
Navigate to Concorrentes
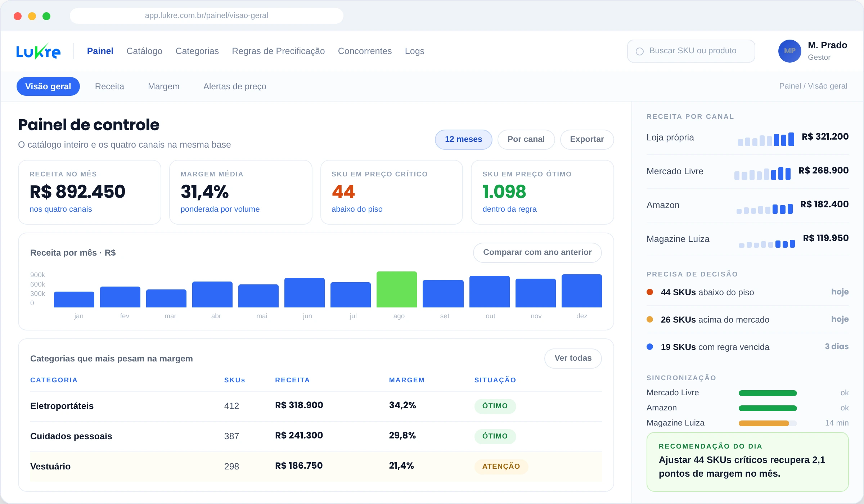365,51
